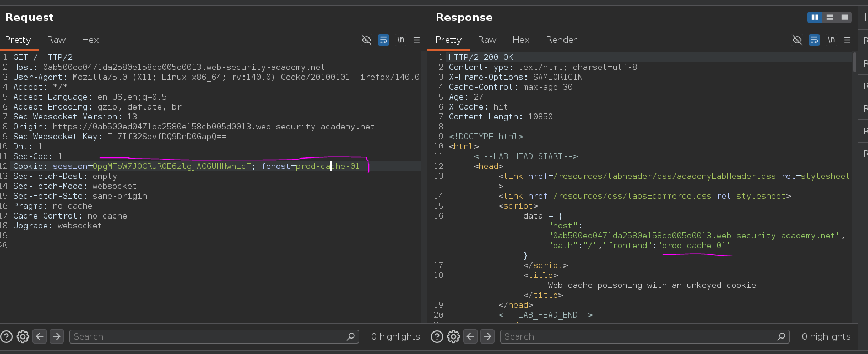
Task: Hide non-printable characters in Request panel
Action: [366, 40]
